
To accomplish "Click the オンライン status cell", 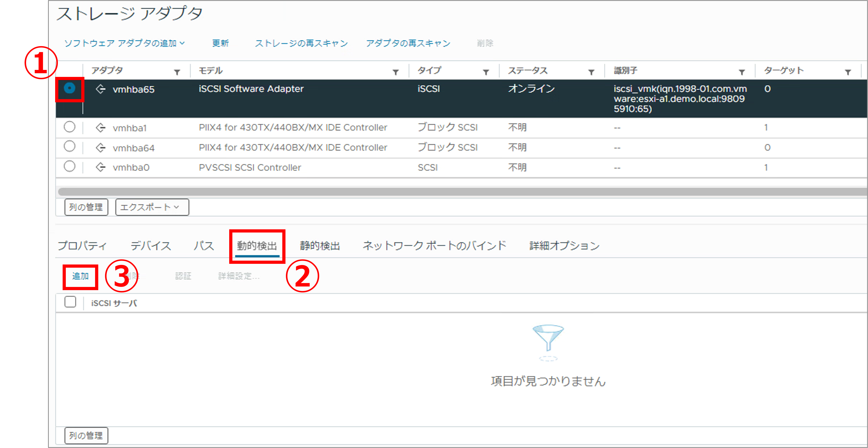I will tap(531, 89).
